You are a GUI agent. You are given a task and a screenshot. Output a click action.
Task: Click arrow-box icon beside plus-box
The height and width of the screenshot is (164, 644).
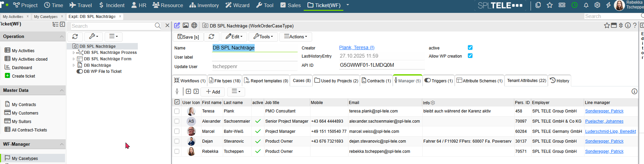(196, 91)
